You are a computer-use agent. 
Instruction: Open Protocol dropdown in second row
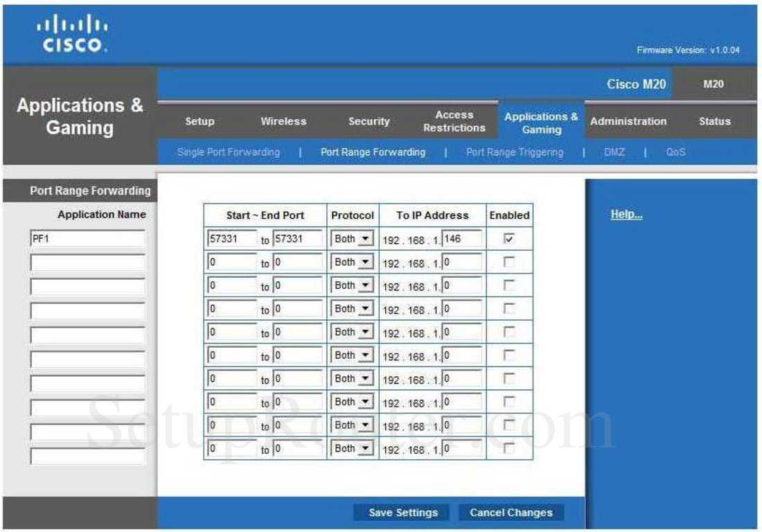[x=353, y=262]
